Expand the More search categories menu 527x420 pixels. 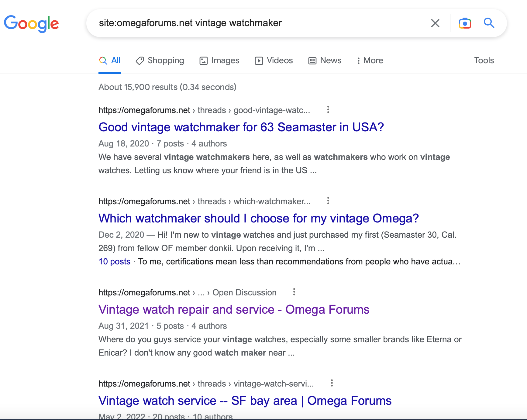point(370,60)
